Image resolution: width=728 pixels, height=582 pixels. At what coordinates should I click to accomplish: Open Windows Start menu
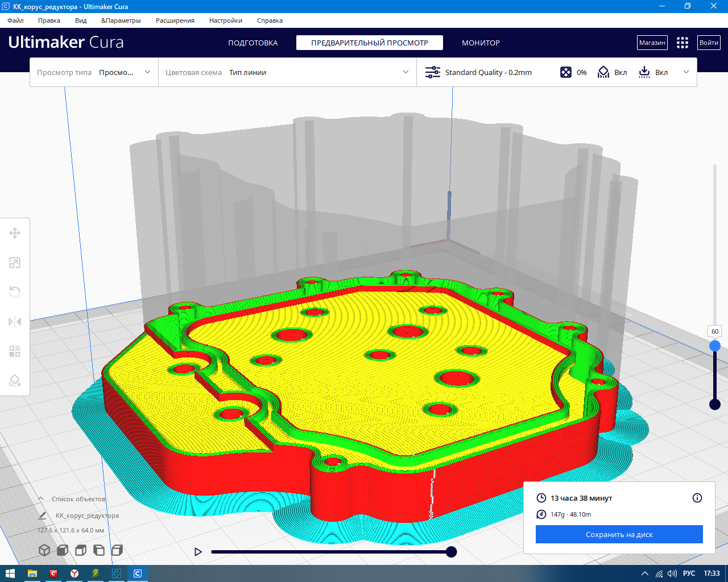pos(10,573)
